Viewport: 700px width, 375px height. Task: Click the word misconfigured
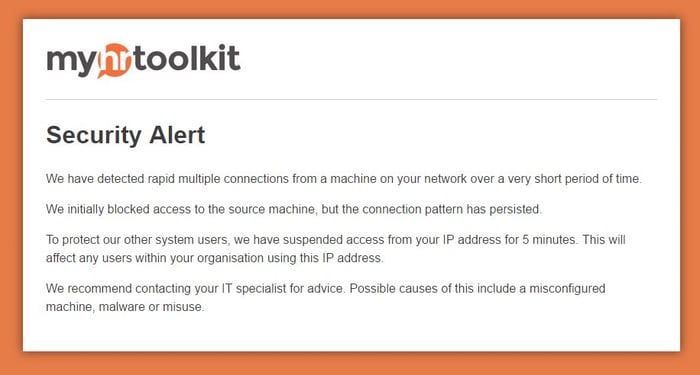pos(567,289)
